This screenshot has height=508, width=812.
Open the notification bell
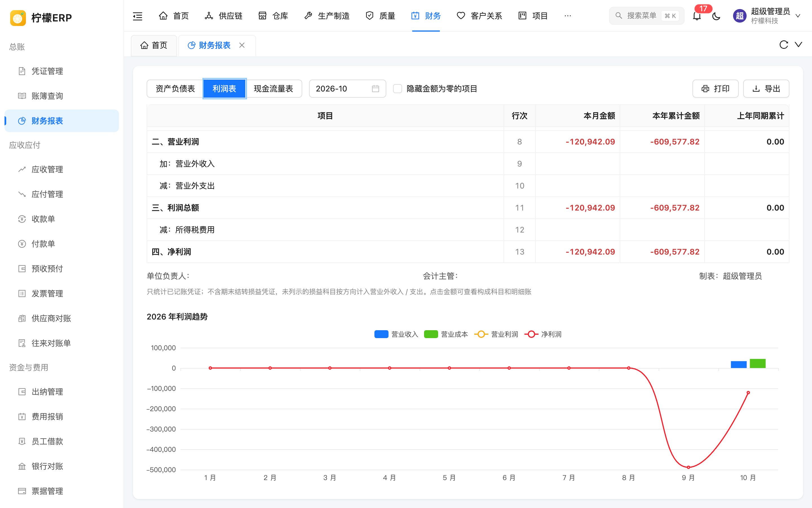(x=697, y=16)
